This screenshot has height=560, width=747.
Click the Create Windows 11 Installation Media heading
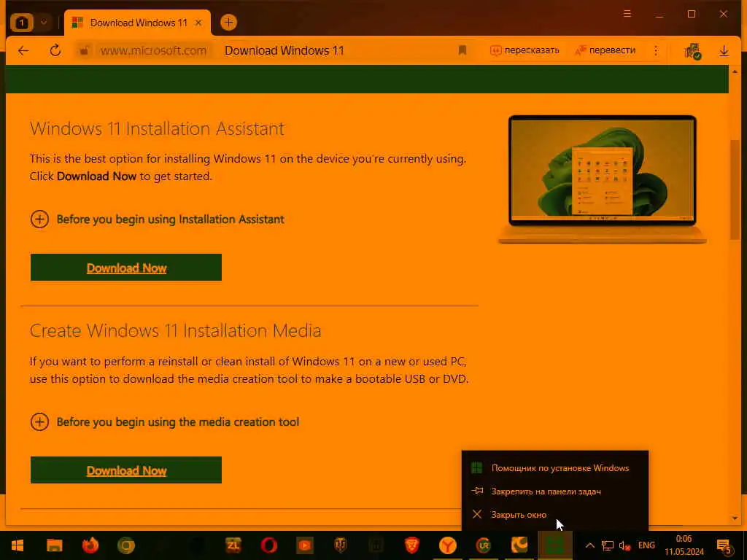[x=175, y=330]
